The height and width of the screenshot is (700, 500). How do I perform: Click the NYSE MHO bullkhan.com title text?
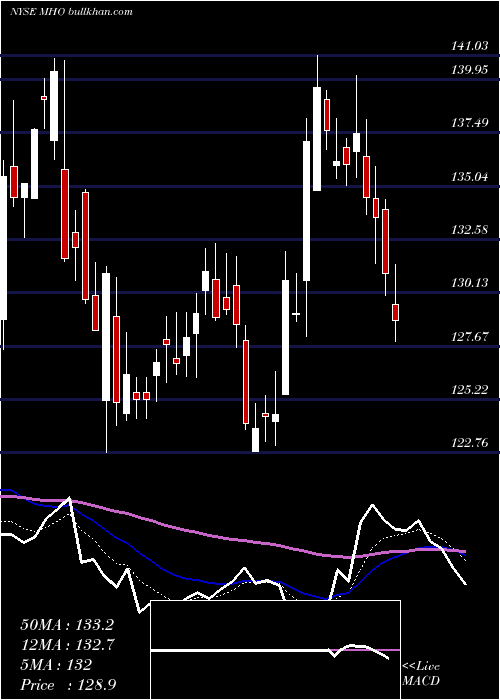[71, 12]
